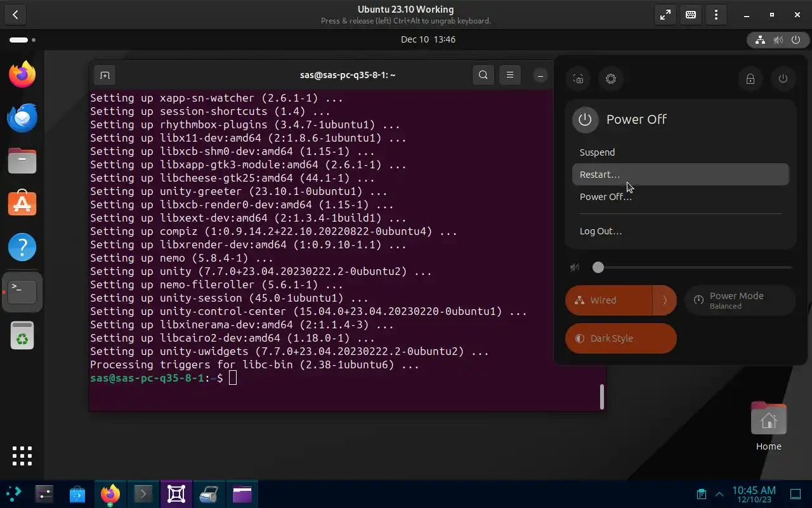The height and width of the screenshot is (508, 812).
Task: Select Suspend from the power menu
Action: click(x=680, y=152)
